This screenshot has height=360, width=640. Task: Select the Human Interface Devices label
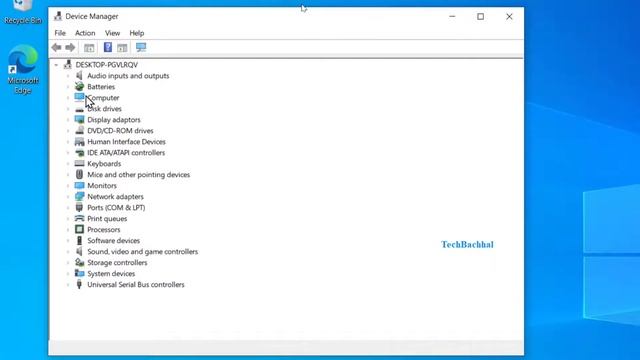[x=127, y=142]
